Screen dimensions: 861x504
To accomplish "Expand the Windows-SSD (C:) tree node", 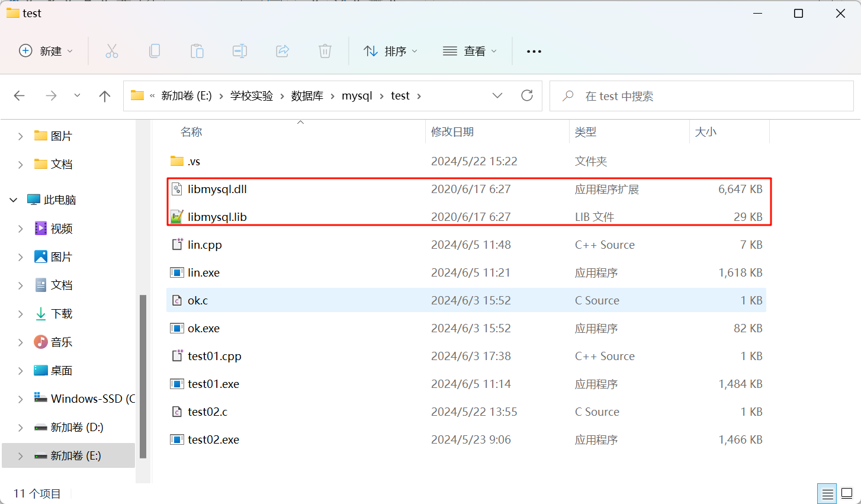I will click(x=21, y=399).
